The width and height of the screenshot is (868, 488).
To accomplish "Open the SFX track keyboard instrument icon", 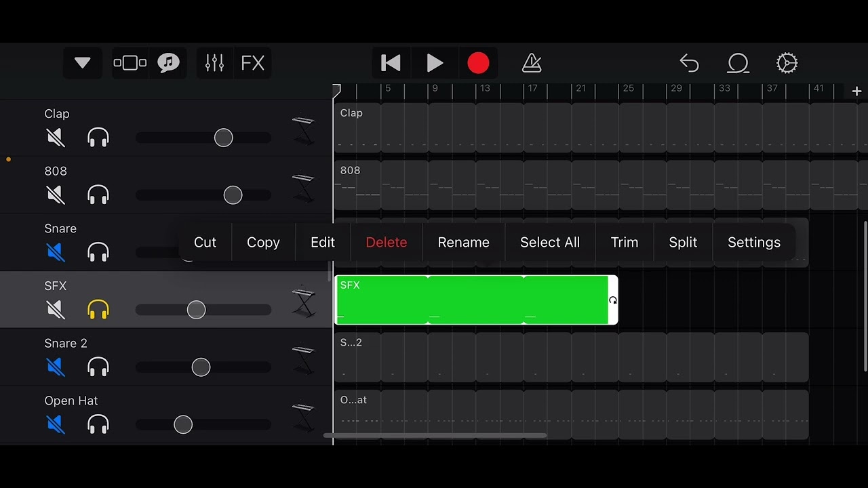I will coord(303,302).
